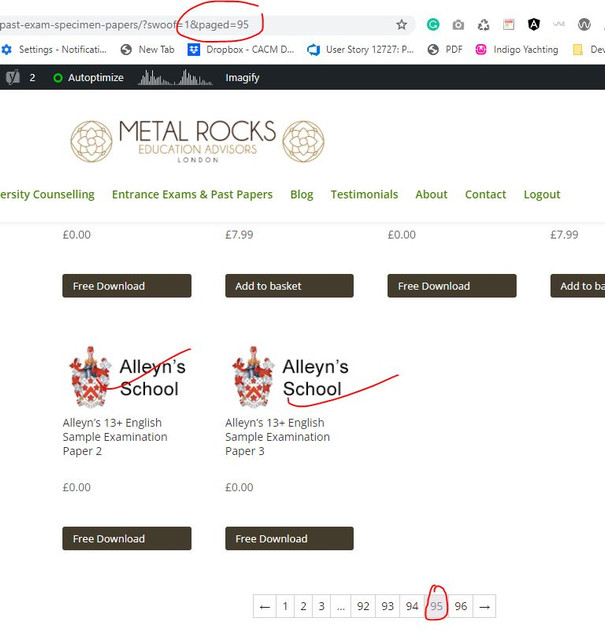Click the fully visible Add to basket button

click(289, 286)
